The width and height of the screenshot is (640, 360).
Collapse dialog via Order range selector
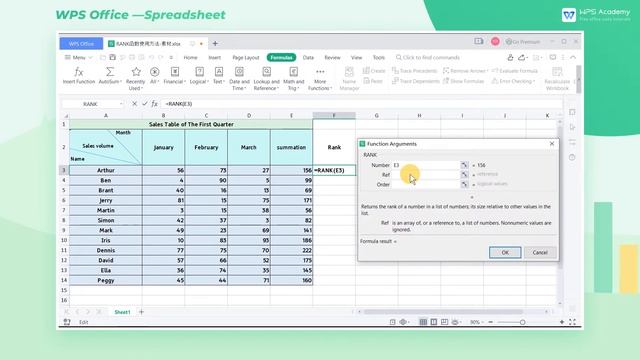(x=464, y=184)
